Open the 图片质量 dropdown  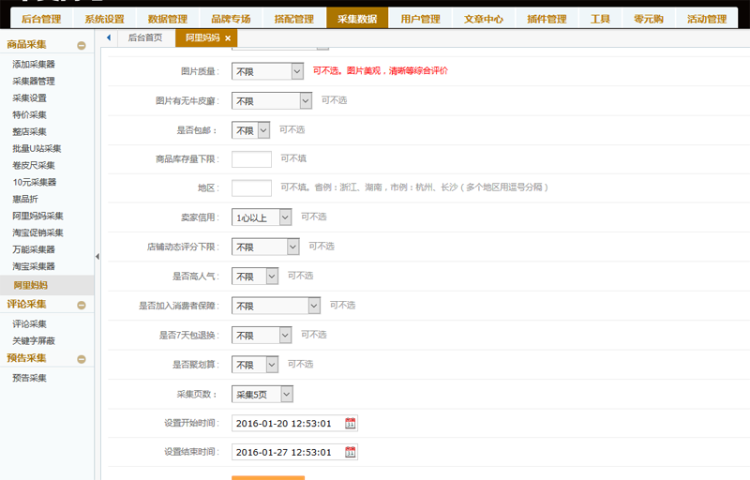coord(267,71)
